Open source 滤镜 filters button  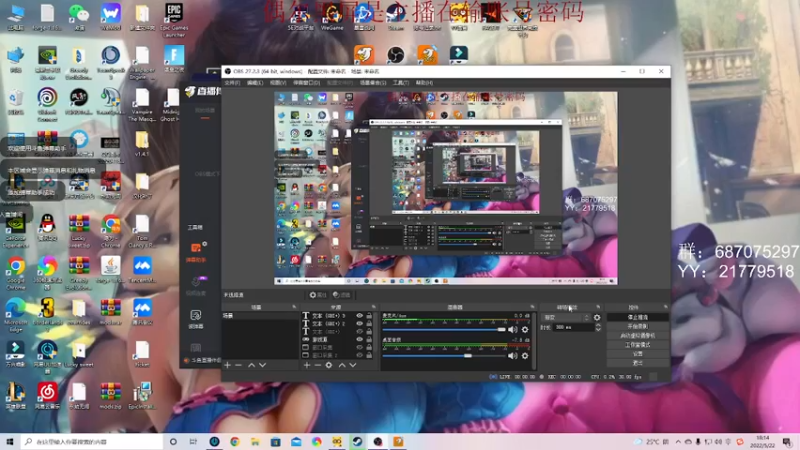point(341,295)
